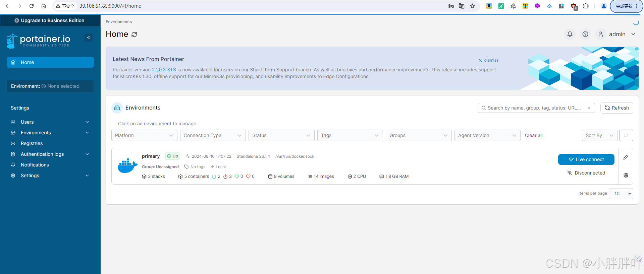Click the Environments panel header icon

click(x=117, y=108)
